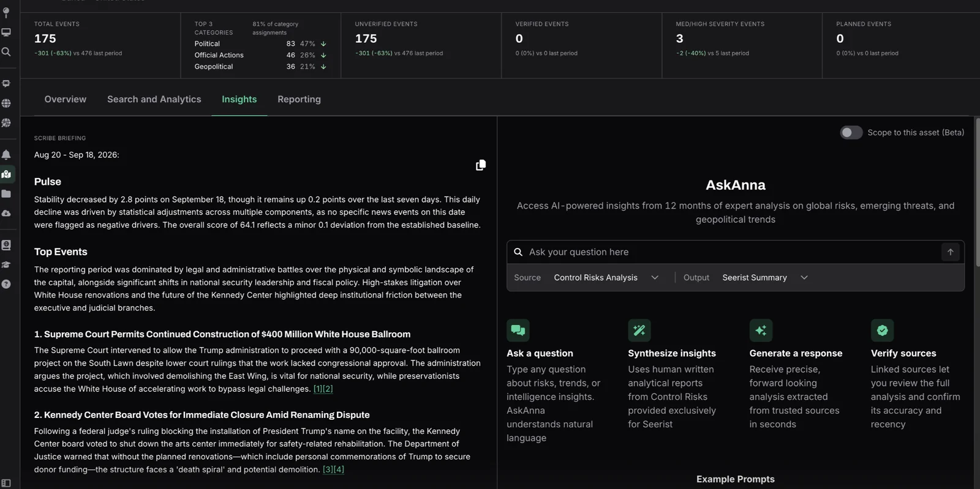Open the Source Control Risks Analysis dropdown
Image resolution: width=980 pixels, height=489 pixels.
[x=606, y=278]
